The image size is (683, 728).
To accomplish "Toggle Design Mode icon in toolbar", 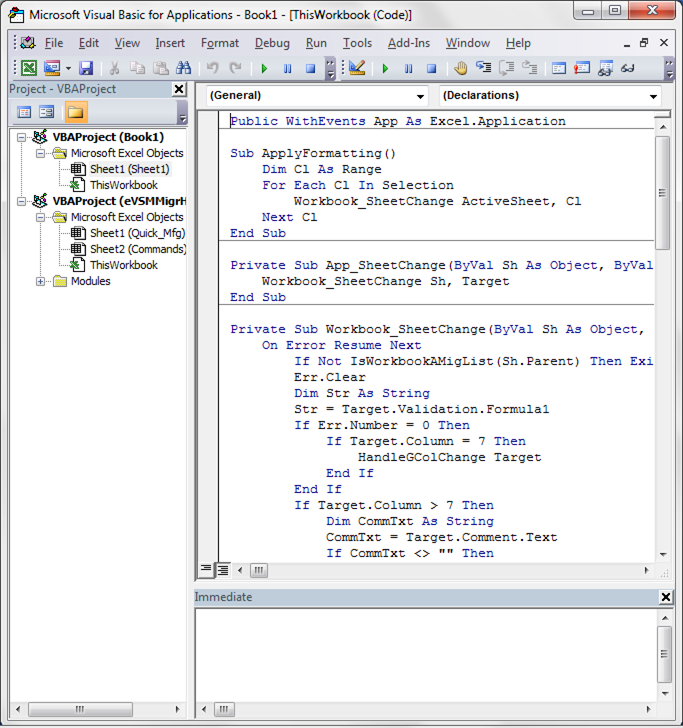I will (x=357, y=68).
